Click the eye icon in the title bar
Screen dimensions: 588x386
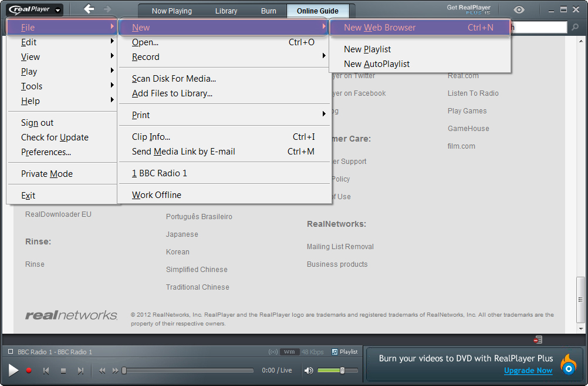point(519,10)
